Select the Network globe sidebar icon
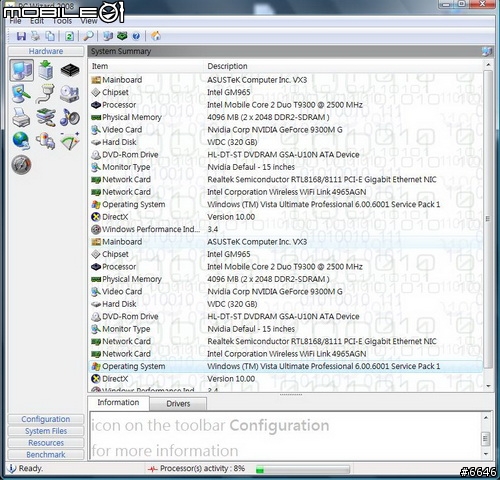Viewport: 500px width, 480px height. pos(21,141)
